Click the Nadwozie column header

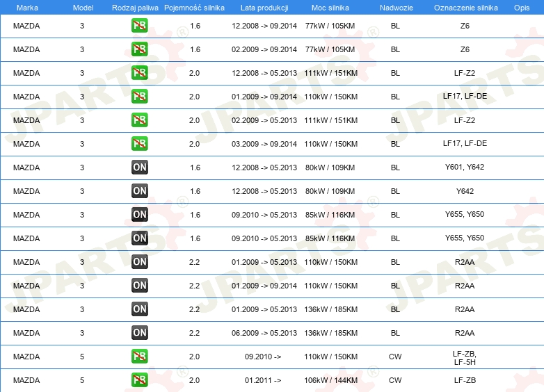(x=397, y=8)
